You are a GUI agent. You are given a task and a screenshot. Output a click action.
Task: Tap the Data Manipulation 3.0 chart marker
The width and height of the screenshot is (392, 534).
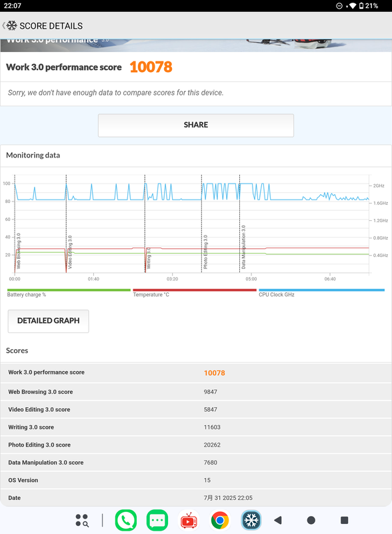(243, 247)
